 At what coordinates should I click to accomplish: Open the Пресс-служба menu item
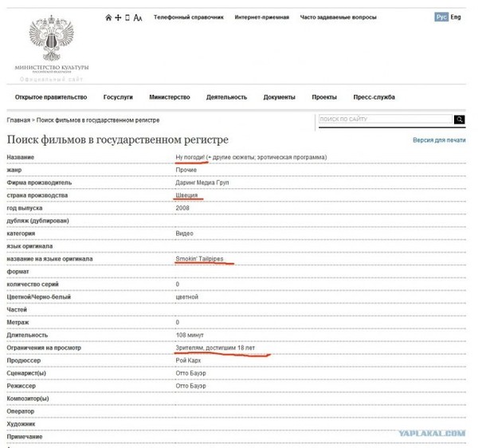click(374, 97)
